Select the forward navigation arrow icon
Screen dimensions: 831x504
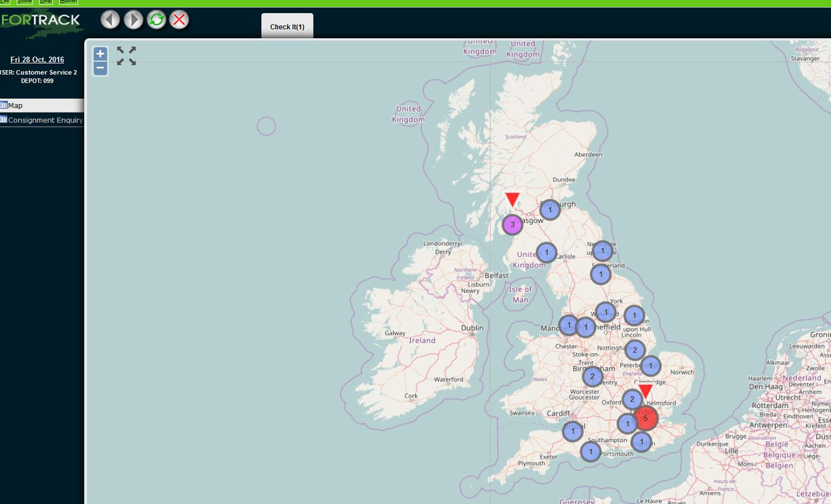point(133,19)
